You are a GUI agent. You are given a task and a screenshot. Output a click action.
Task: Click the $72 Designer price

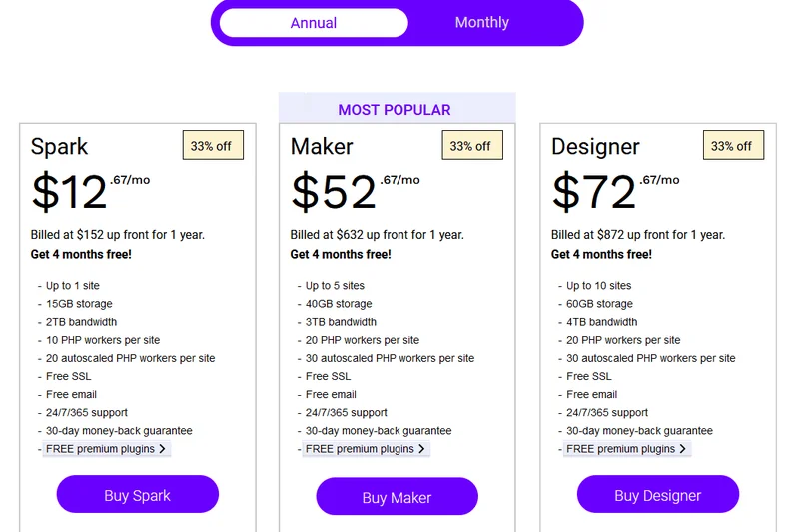point(594,192)
